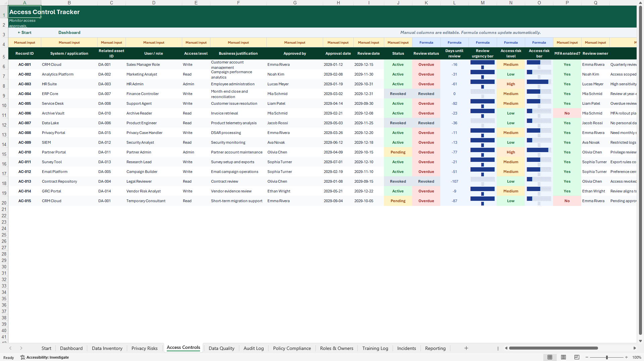Image resolution: width=644 pixels, height=361 pixels.
Task: Click the 'Vendor evidence review' justification cell
Action: (x=238, y=191)
